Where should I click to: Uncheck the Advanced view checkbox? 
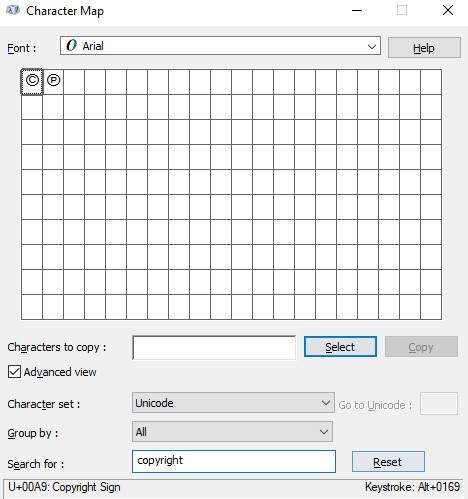tap(14, 372)
